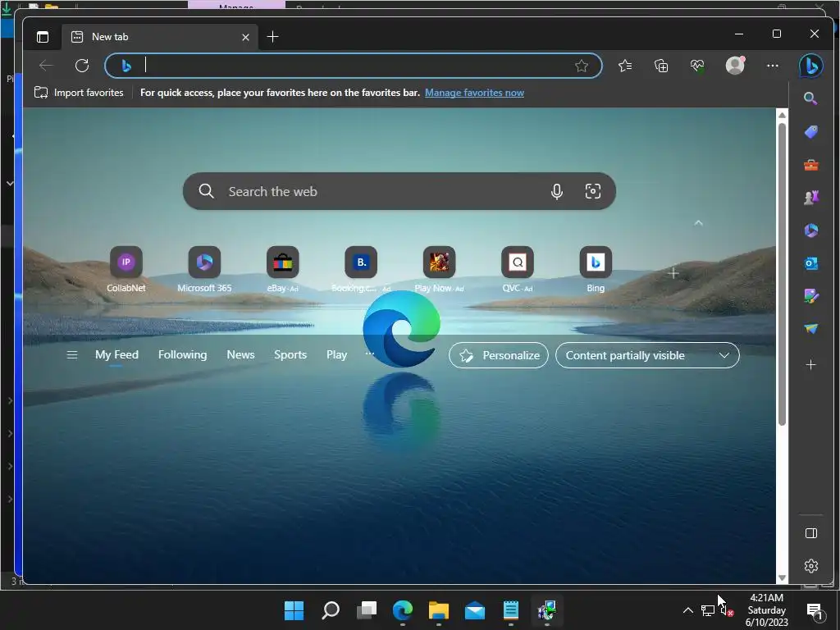Focus the address bar field
840x630 pixels.
tap(354, 66)
